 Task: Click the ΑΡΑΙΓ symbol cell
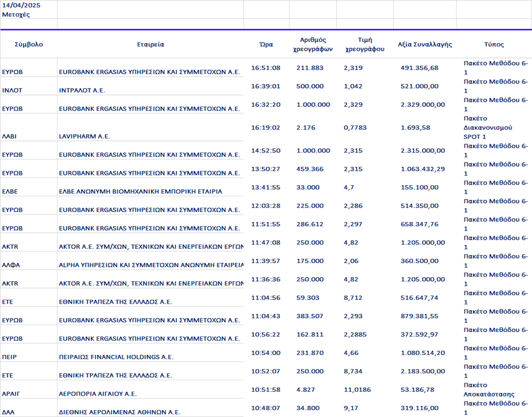pyautogui.click(x=11, y=394)
